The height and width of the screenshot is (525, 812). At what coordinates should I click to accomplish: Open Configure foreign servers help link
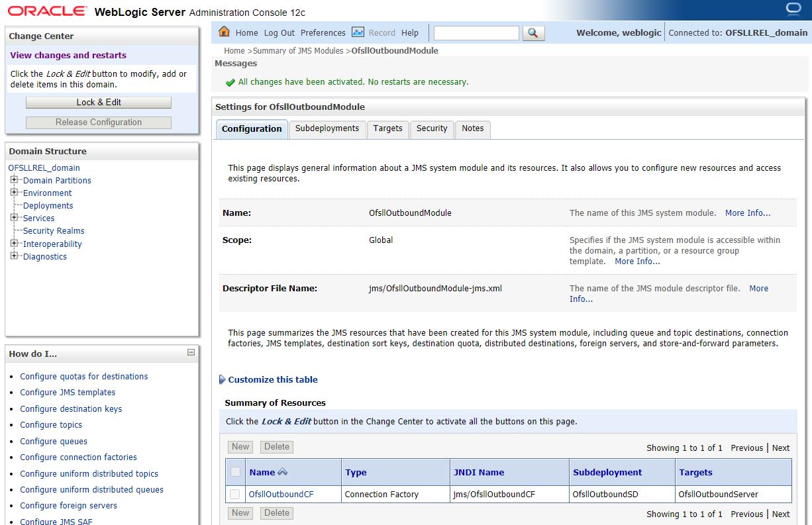[68, 505]
